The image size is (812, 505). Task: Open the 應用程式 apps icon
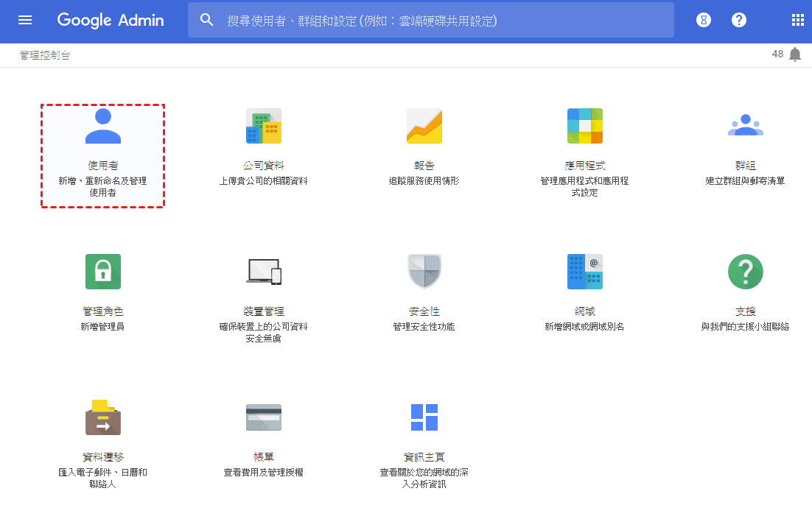(x=584, y=126)
